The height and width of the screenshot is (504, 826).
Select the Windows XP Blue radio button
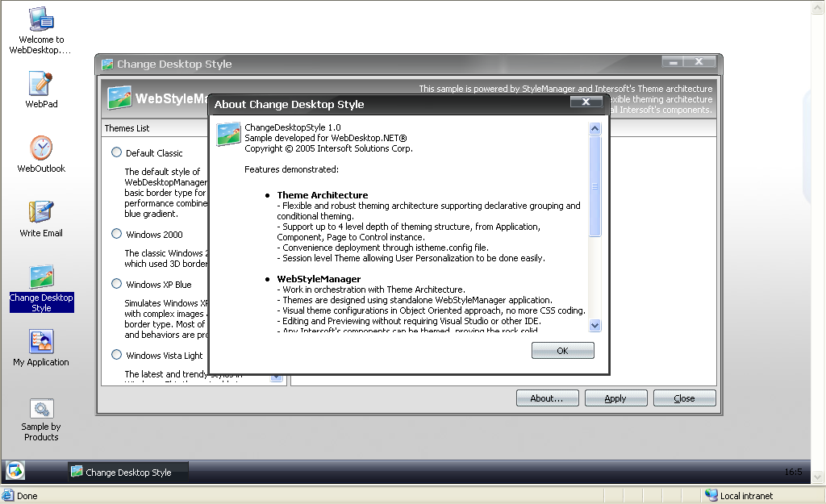[117, 284]
